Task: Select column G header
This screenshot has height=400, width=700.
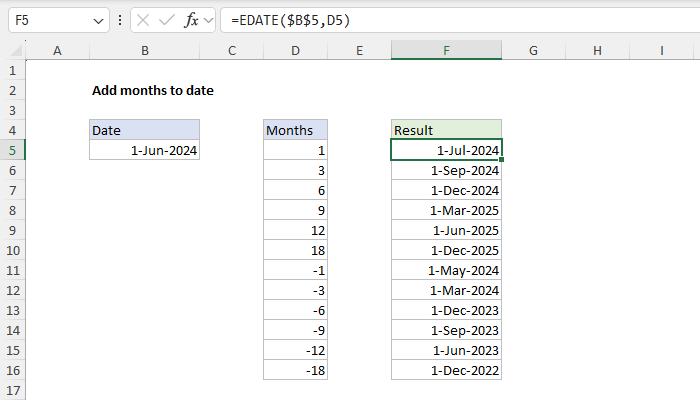Action: [533, 50]
